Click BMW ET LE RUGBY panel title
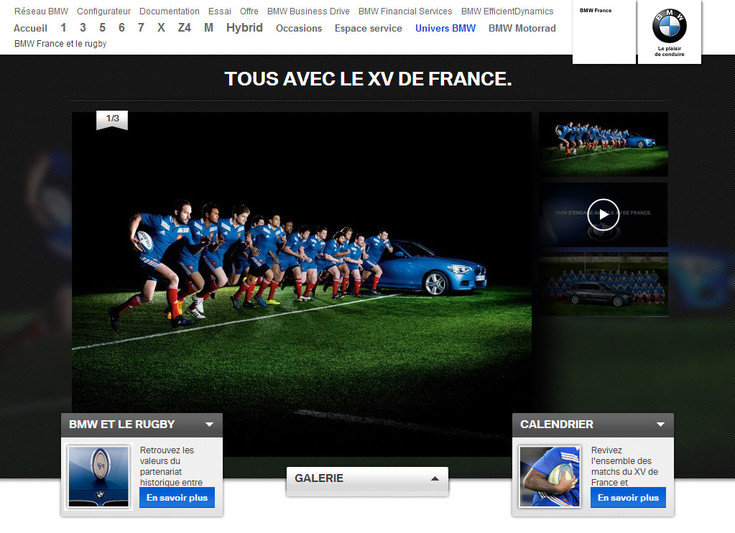This screenshot has height=533, width=735. (122, 424)
